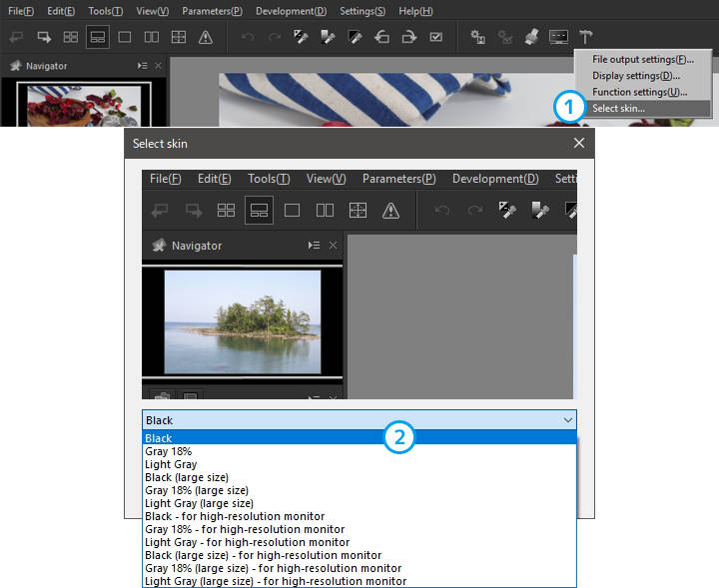Click the spray-gun shaped toolbar icon
The height and width of the screenshot is (588, 719).
531,37
